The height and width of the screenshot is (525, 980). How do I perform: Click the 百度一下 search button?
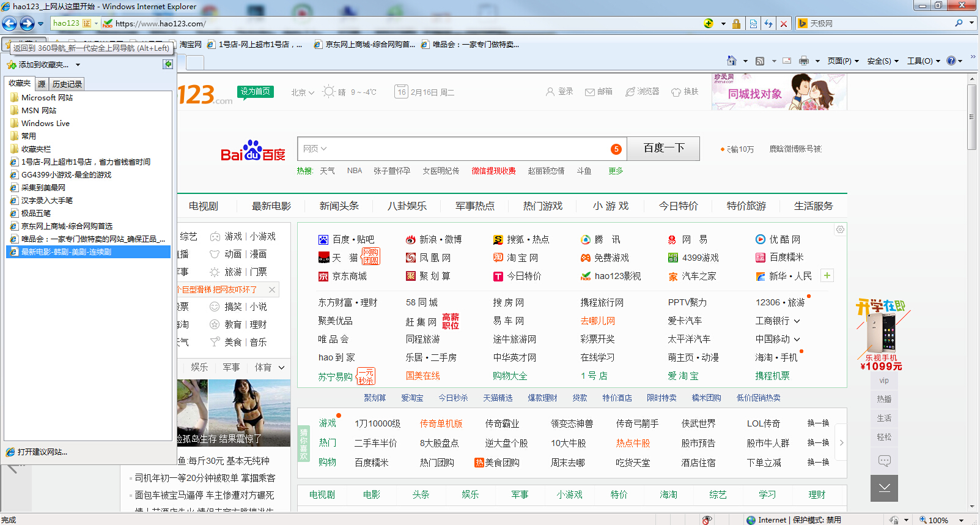(x=663, y=148)
